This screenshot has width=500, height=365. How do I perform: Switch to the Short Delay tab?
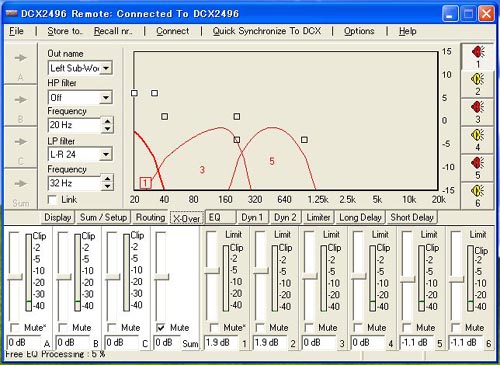412,217
